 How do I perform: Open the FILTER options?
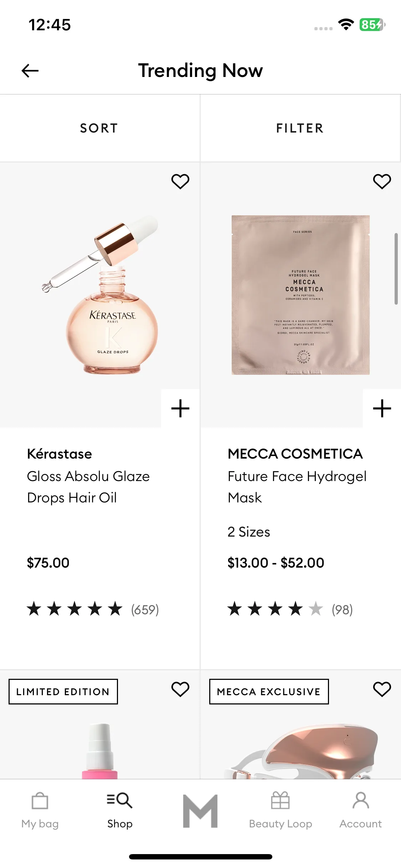coord(300,128)
